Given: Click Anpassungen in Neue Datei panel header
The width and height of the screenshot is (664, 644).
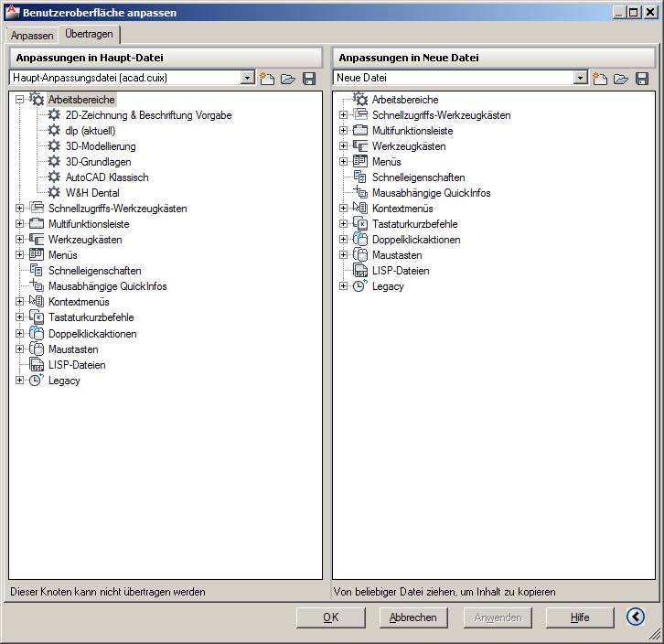Looking at the screenshot, I should (494, 58).
